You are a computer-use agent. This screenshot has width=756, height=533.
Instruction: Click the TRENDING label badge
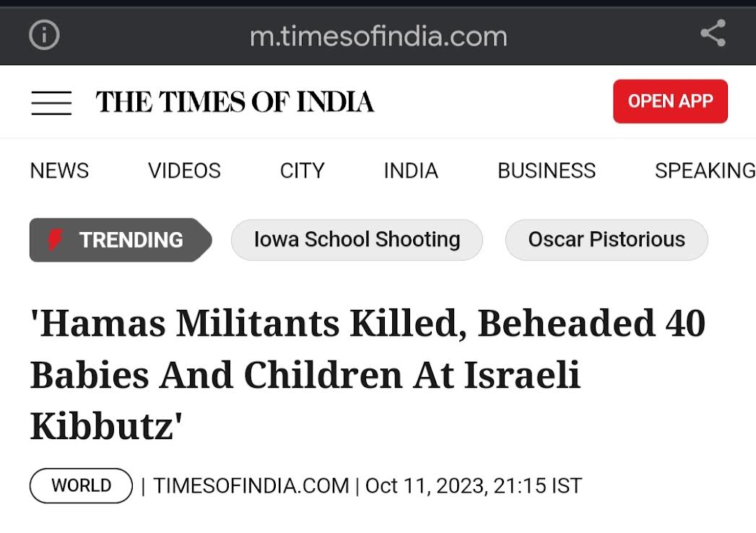121,240
